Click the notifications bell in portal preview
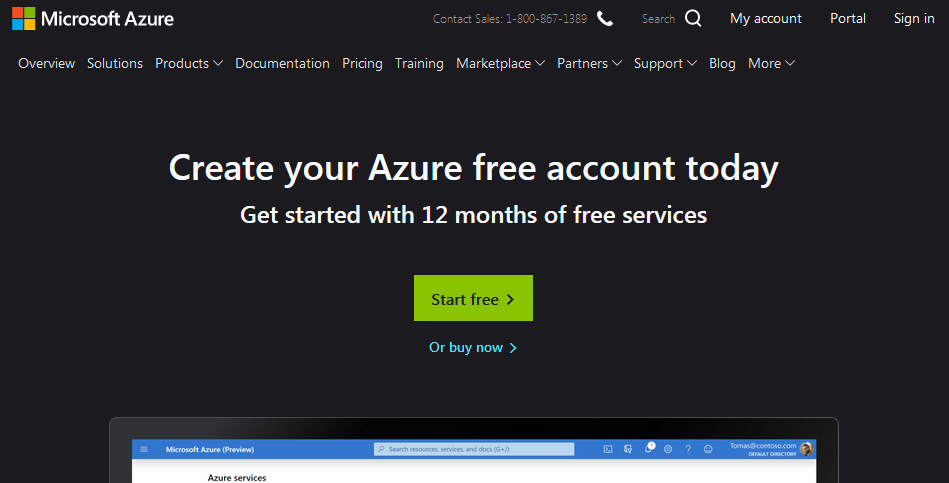 click(x=649, y=448)
